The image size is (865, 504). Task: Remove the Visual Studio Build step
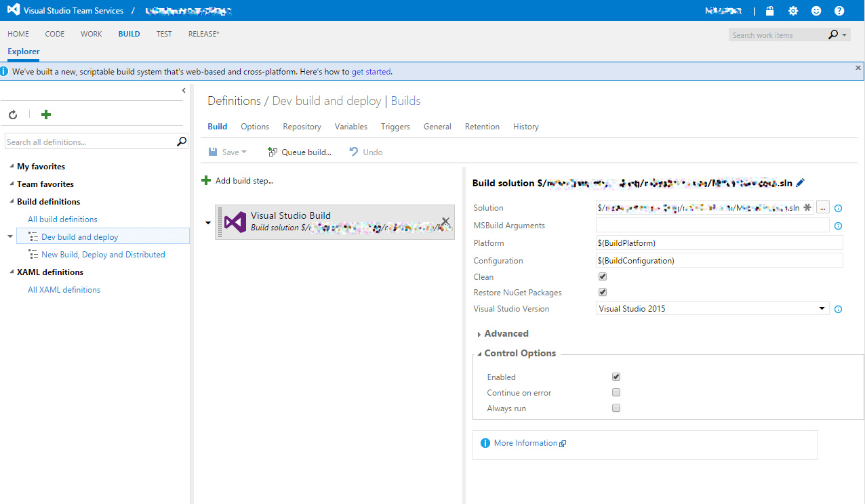tap(445, 222)
